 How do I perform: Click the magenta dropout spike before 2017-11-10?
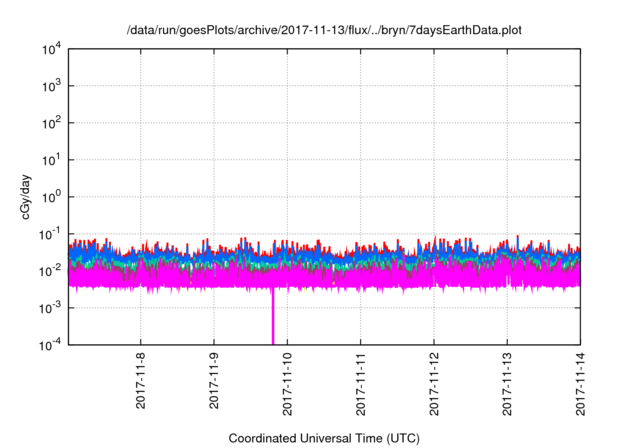273,316
